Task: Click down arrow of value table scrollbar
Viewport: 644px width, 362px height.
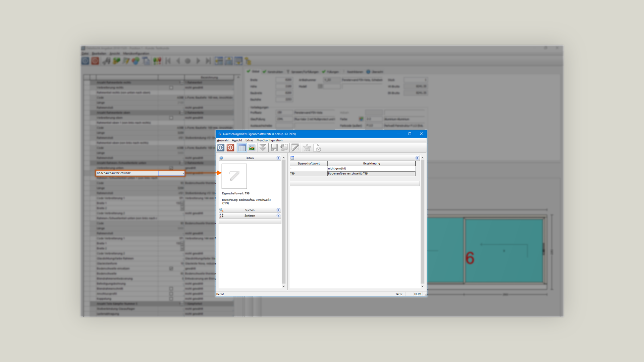Action: point(422,286)
